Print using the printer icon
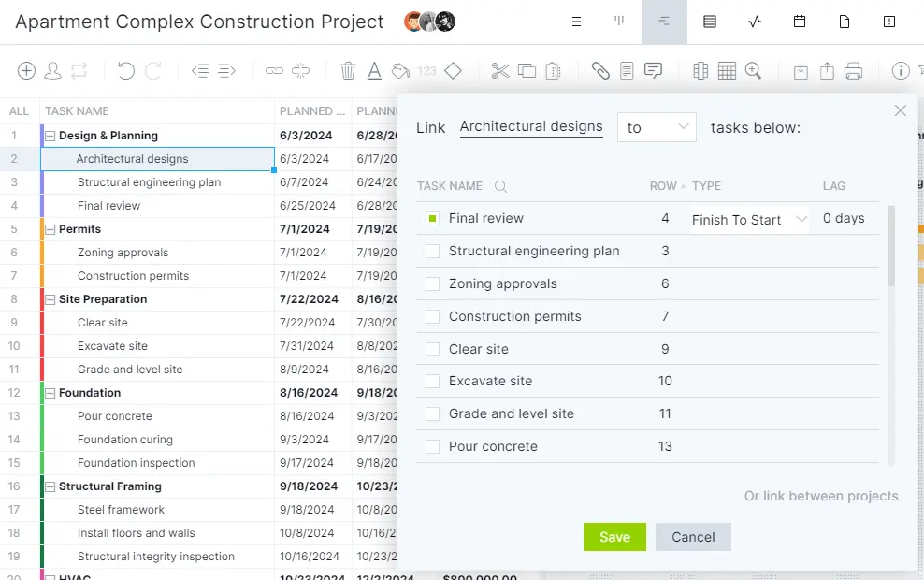924x580 pixels. point(853,71)
